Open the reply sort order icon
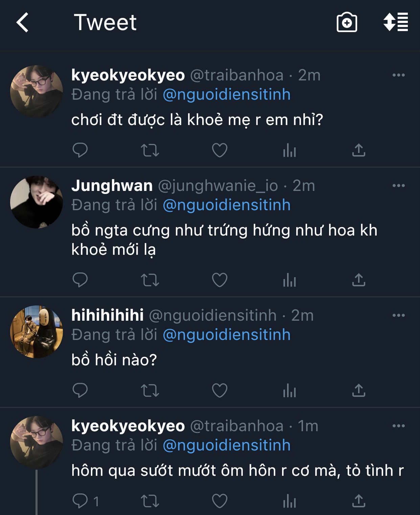420x515 pixels. [396, 23]
